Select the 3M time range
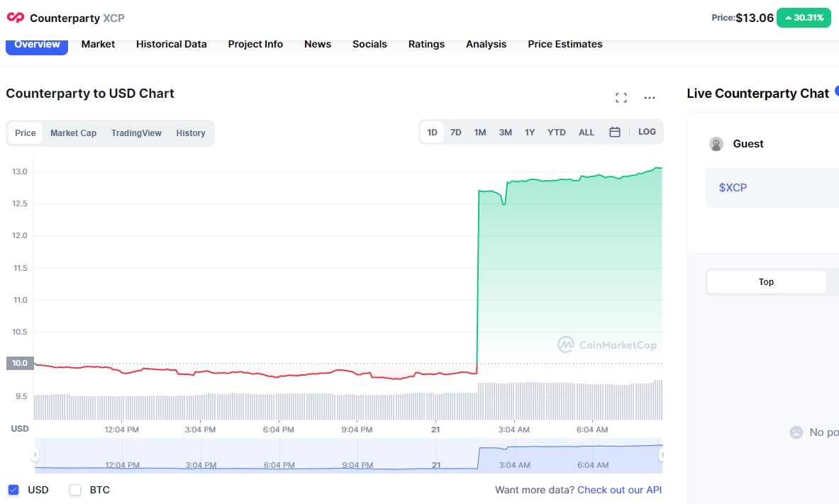This screenshot has width=839, height=504. click(505, 132)
